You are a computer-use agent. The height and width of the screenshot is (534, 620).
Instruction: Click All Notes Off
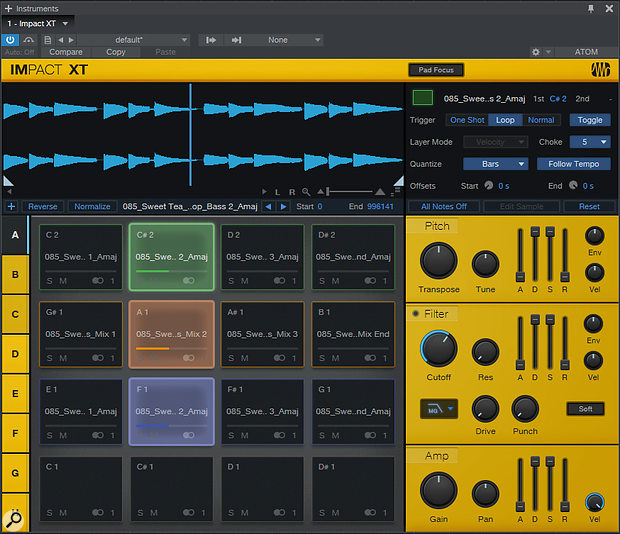tap(444, 206)
